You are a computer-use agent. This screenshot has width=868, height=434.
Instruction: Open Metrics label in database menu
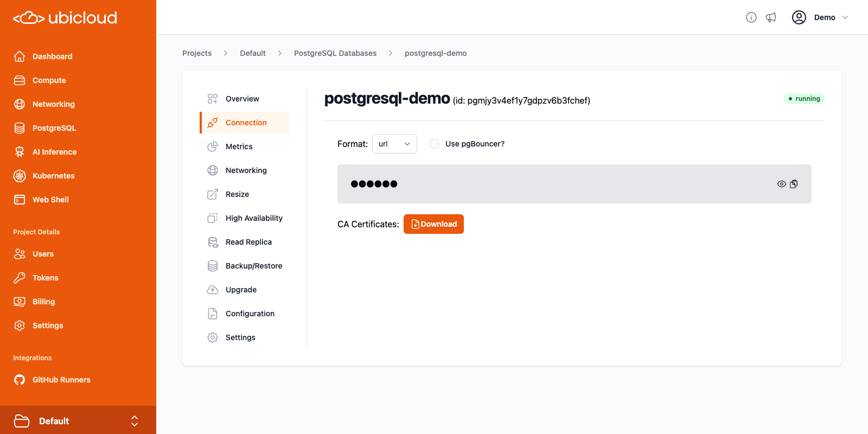[239, 146]
